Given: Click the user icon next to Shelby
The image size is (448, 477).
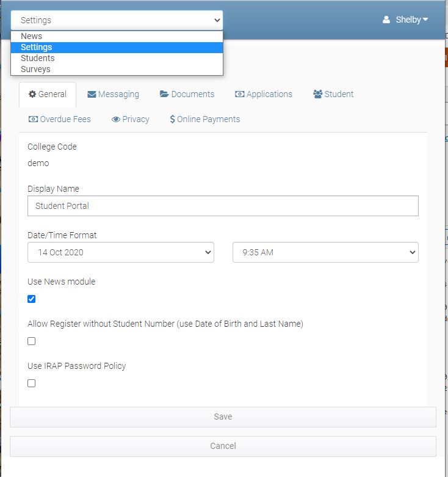Looking at the screenshot, I should pyautogui.click(x=386, y=20).
